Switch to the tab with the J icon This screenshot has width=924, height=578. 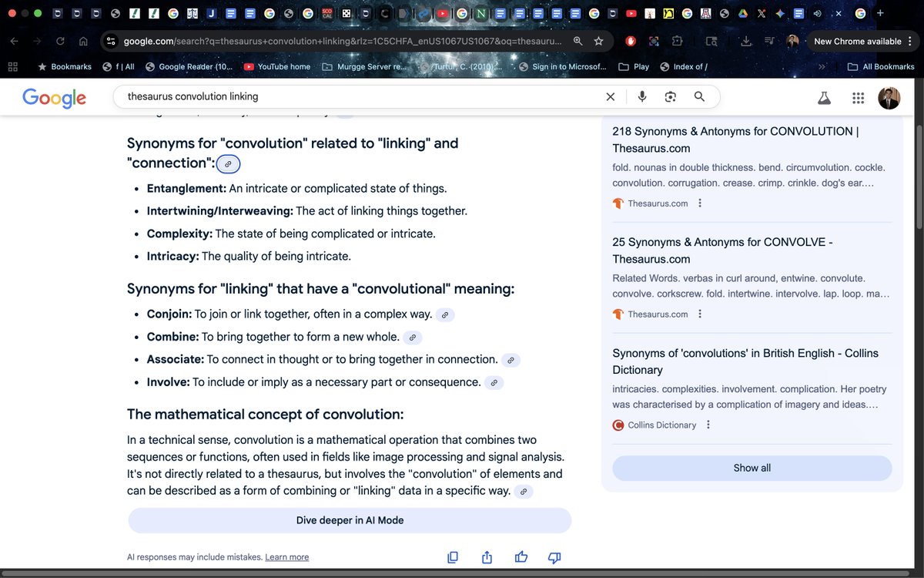[210, 13]
